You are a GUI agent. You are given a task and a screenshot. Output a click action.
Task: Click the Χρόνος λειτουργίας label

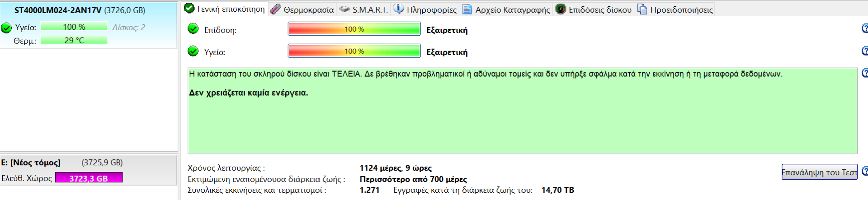226,168
